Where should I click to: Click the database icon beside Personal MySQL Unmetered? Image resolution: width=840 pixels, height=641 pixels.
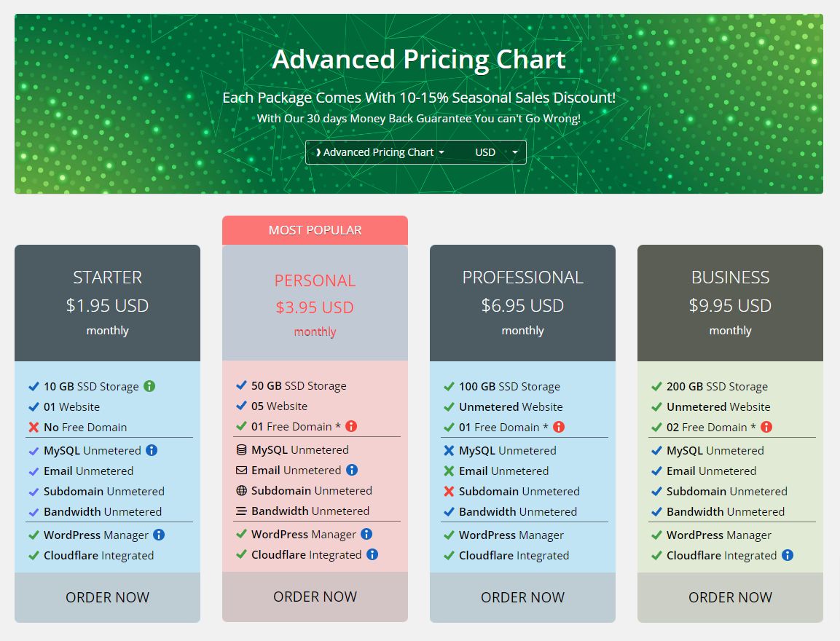coord(242,449)
